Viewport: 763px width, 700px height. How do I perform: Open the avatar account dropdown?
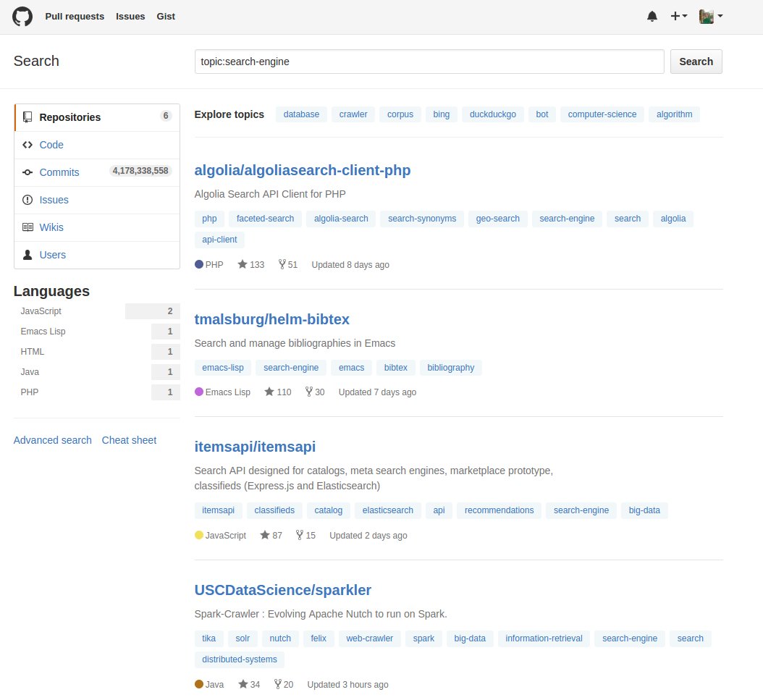coord(708,16)
